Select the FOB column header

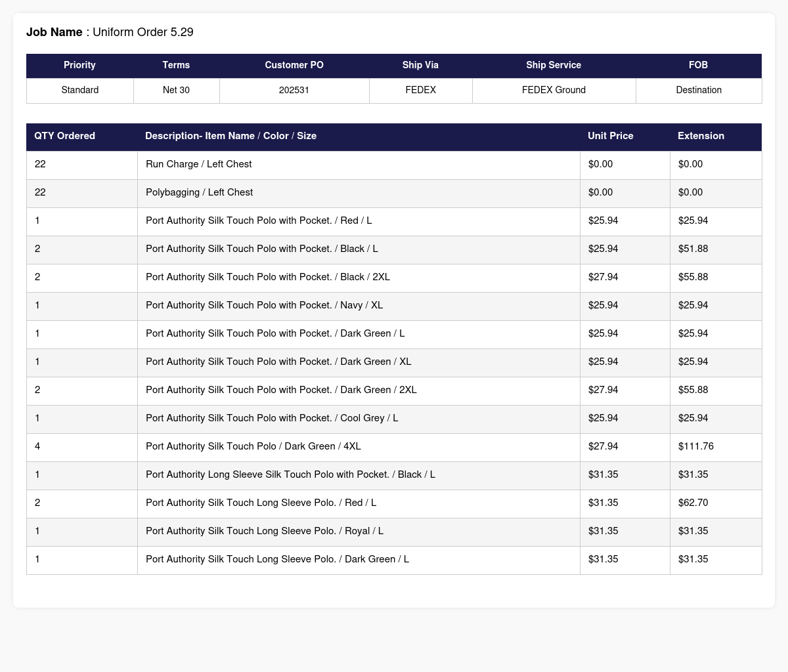click(699, 65)
